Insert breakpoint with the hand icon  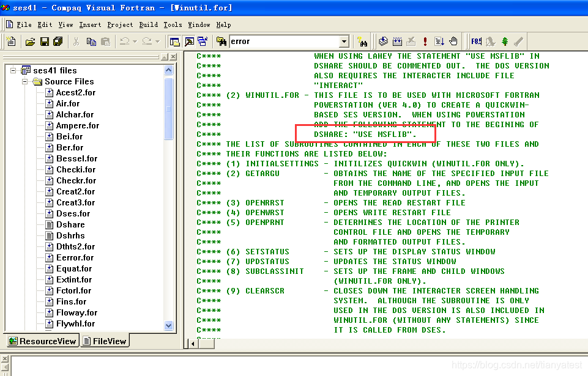(x=453, y=42)
